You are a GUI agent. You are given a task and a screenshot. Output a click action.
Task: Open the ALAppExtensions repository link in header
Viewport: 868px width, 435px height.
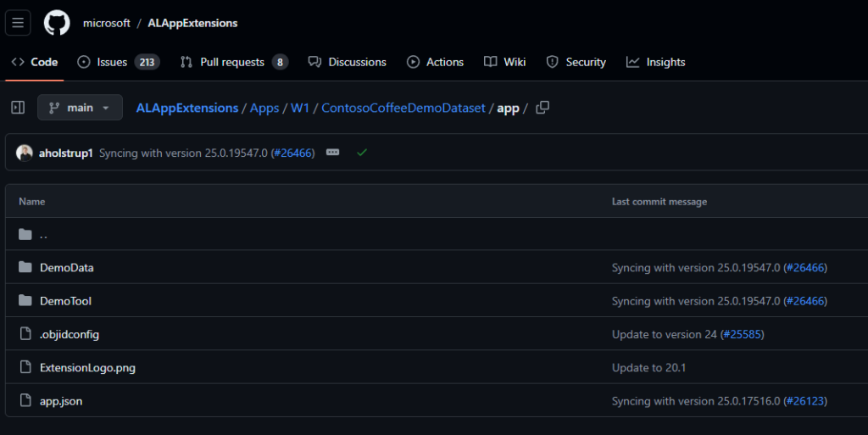tap(192, 23)
